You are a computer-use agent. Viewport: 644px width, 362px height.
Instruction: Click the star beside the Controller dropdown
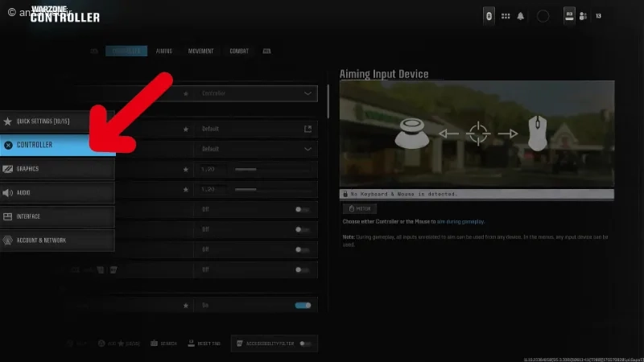[186, 93]
